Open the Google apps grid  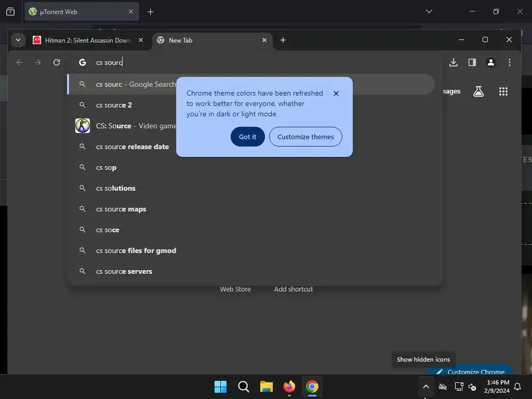[x=503, y=91]
